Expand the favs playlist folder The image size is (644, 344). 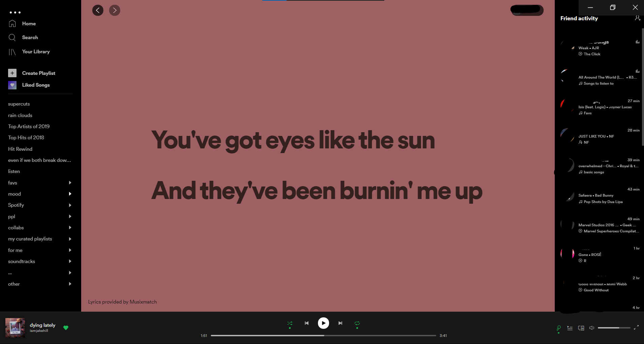click(x=70, y=182)
